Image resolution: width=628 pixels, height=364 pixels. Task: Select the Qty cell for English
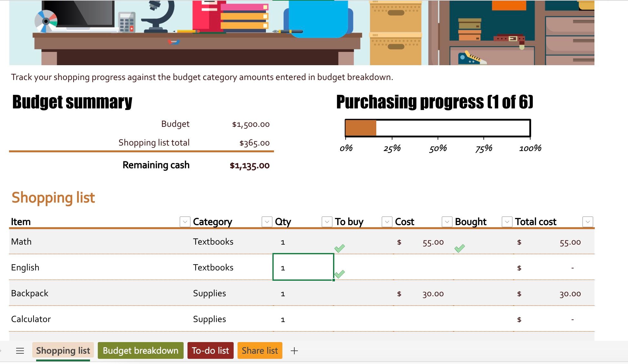point(303,268)
